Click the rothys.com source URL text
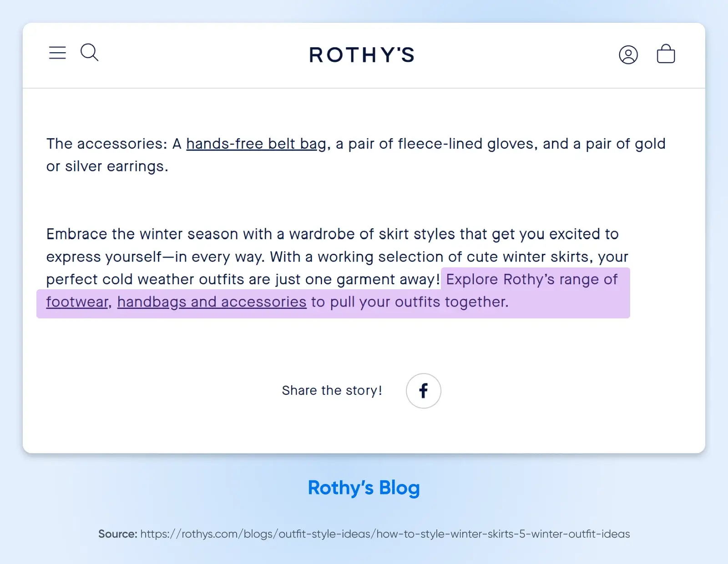 pyautogui.click(x=385, y=534)
